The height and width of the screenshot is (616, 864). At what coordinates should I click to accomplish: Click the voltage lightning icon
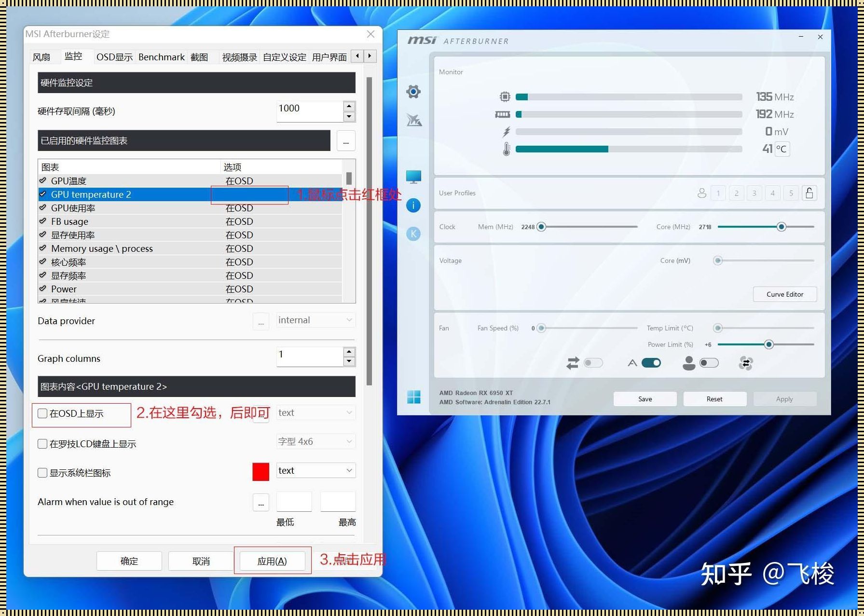pyautogui.click(x=507, y=132)
